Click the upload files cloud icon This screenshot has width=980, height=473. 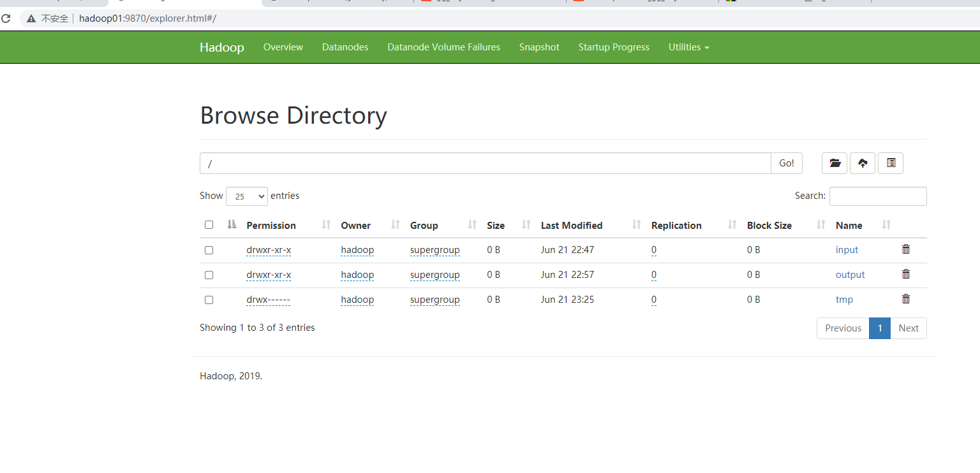863,163
